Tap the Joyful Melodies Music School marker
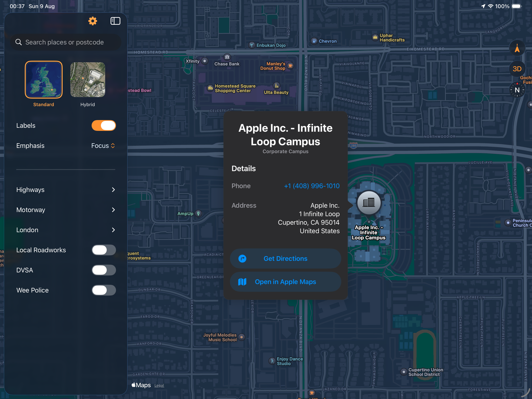The image size is (532, 399). [242, 337]
